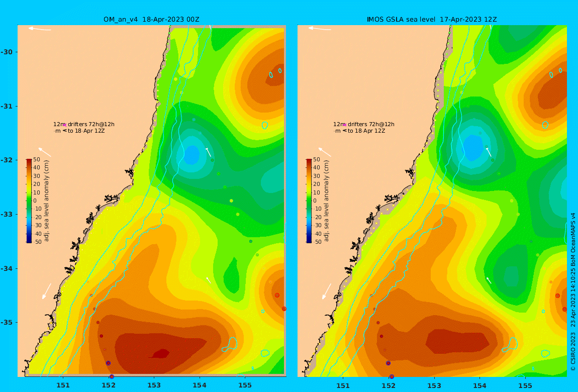Viewport: 578px width, 392px height.
Task: Click longitude label 153 under right map
Action: 434,385
